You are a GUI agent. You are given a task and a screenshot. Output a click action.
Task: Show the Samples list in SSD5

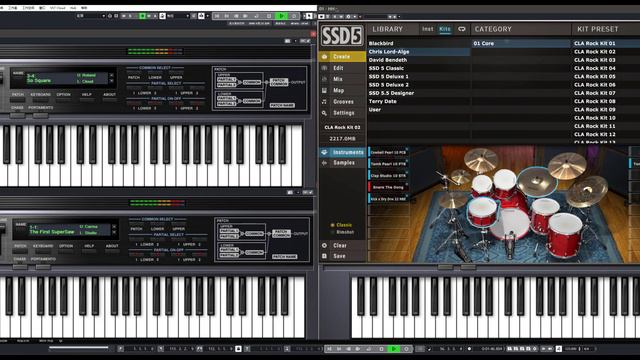coord(342,163)
